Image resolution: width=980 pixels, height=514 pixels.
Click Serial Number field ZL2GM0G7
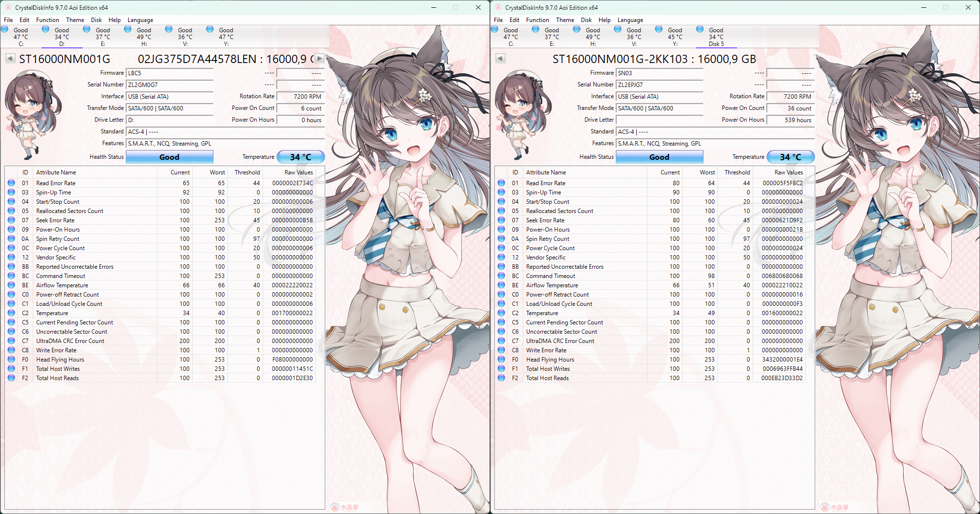(x=170, y=85)
